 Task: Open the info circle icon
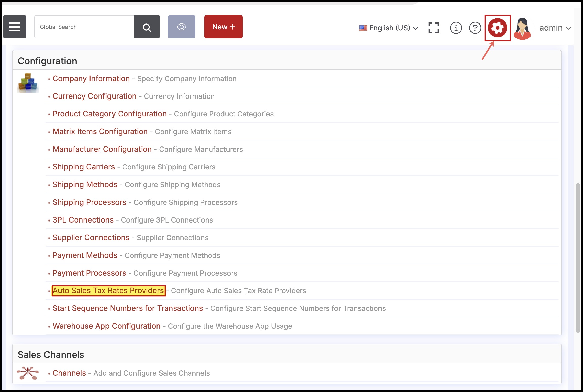click(456, 28)
